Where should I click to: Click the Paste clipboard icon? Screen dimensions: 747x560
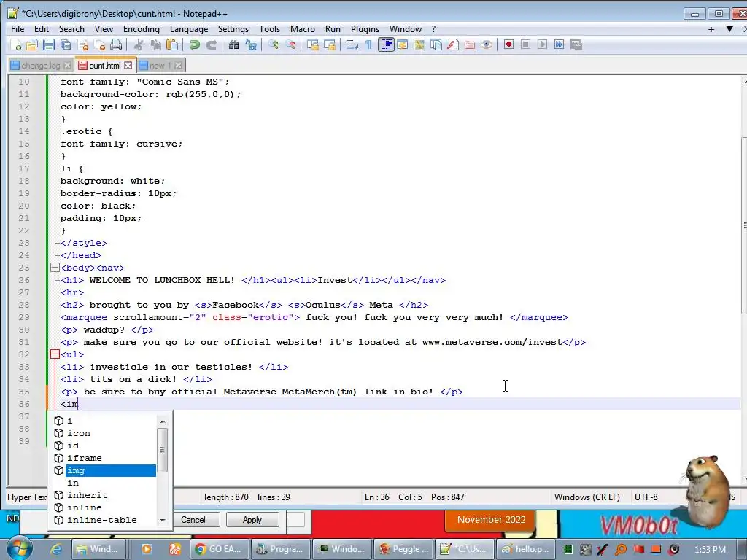point(172,44)
